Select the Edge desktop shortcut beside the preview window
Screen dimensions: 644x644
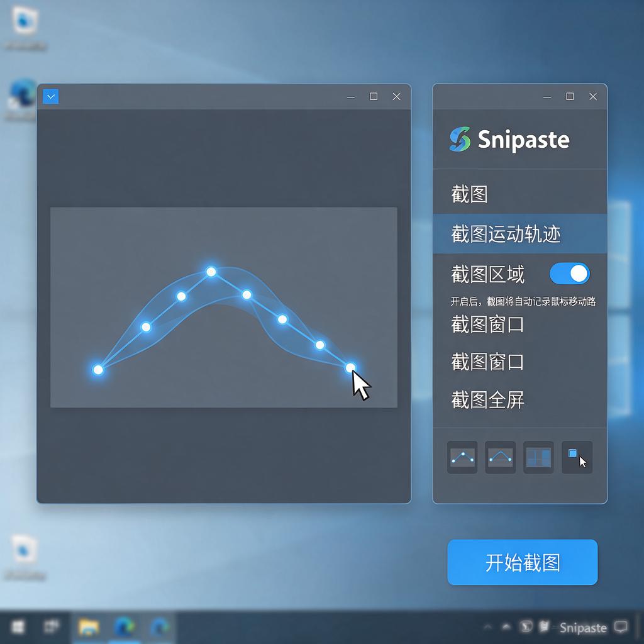pos(22,96)
